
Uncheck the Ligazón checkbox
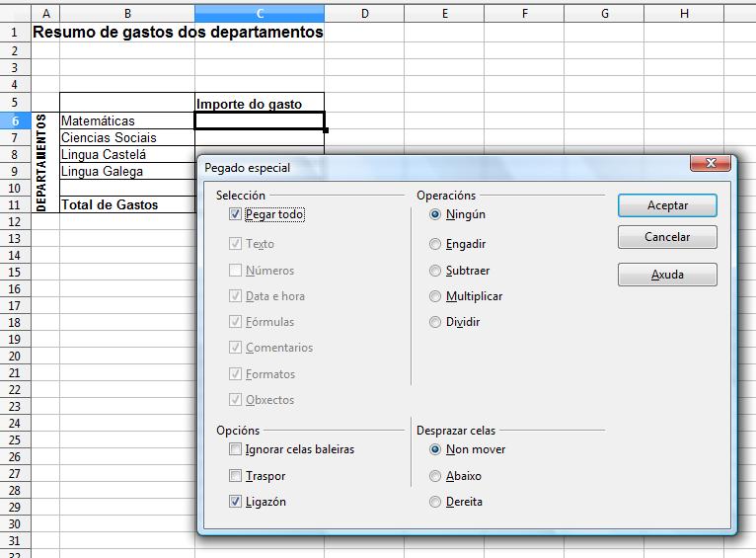point(235,502)
